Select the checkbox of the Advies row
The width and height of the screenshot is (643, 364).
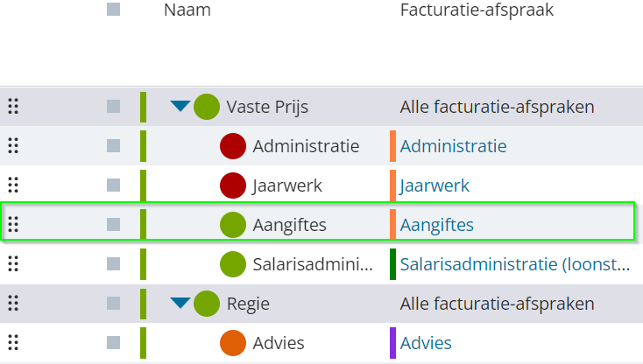(x=114, y=343)
